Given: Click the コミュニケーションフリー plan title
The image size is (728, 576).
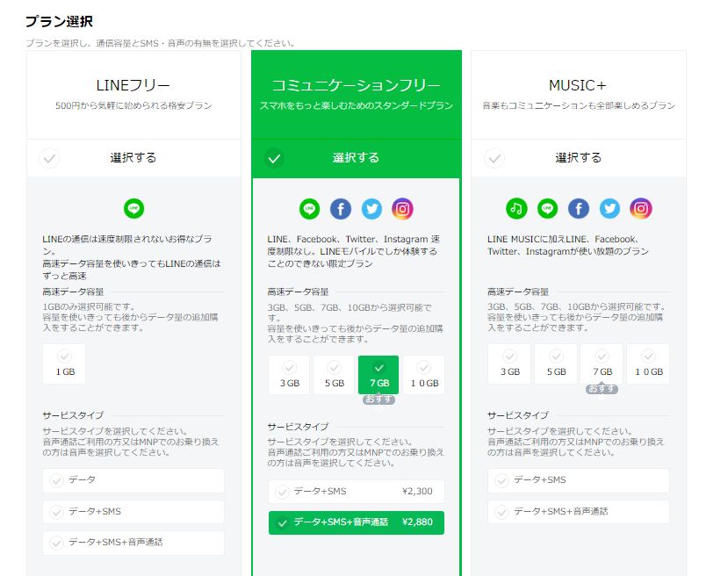Looking at the screenshot, I should (357, 85).
